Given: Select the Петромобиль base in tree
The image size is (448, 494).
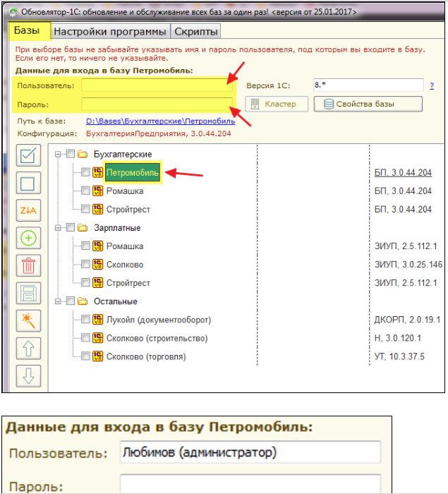Looking at the screenshot, I should coord(133,173).
